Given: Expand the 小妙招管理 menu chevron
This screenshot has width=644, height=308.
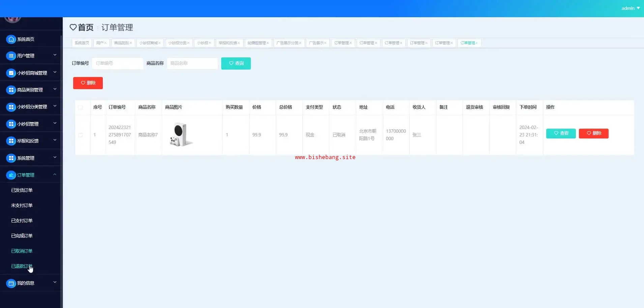Looking at the screenshot, I should pyautogui.click(x=55, y=123).
